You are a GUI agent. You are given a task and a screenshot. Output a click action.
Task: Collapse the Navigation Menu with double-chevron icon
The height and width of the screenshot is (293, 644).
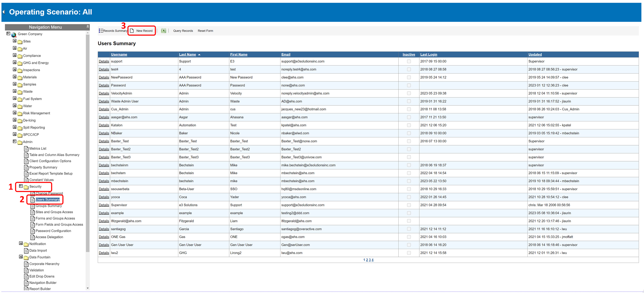click(88, 27)
